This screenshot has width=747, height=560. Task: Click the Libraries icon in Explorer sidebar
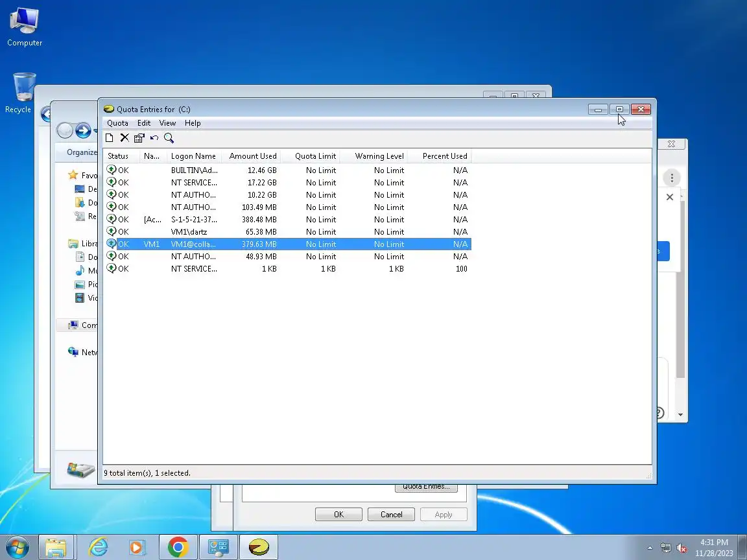tap(73, 243)
